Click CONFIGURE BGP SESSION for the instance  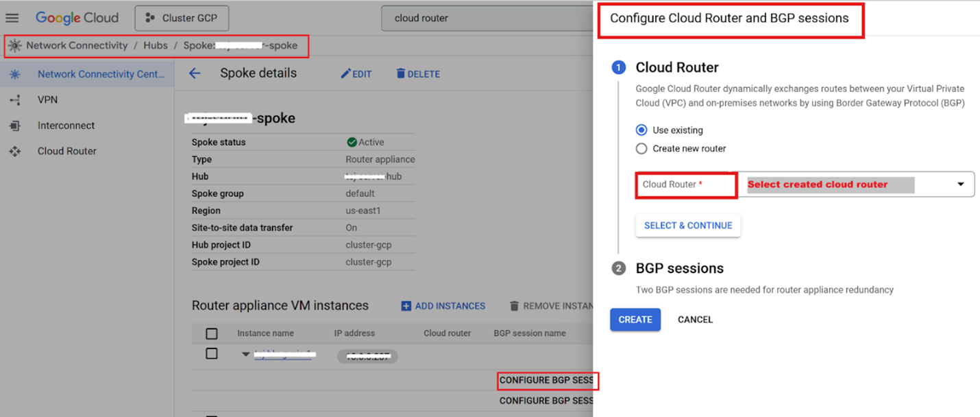click(x=546, y=381)
